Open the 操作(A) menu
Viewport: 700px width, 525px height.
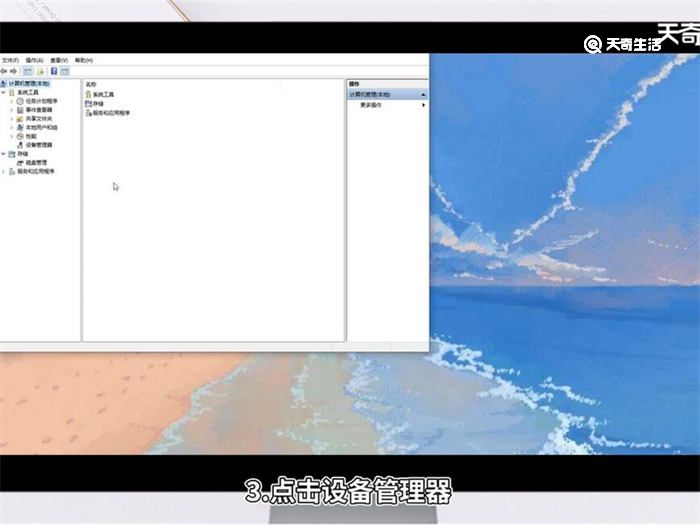[x=34, y=60]
